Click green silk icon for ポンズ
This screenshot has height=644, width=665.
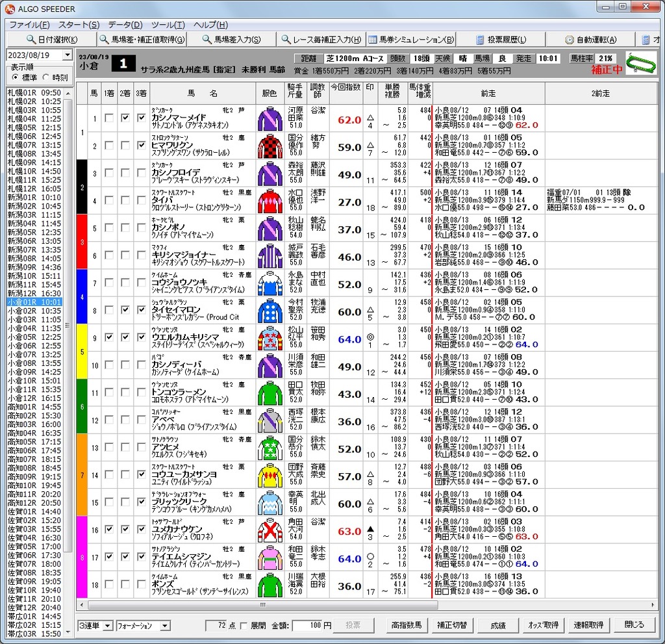click(270, 586)
